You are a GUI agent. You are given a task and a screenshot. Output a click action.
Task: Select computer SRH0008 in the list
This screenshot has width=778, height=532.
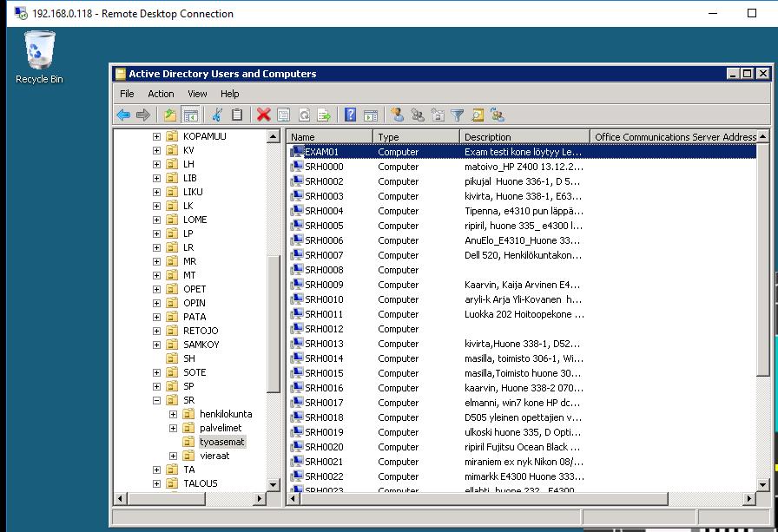324,270
